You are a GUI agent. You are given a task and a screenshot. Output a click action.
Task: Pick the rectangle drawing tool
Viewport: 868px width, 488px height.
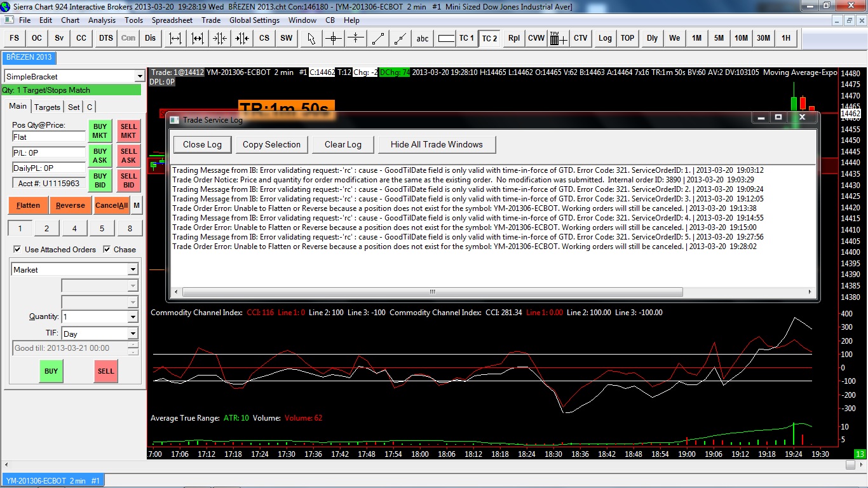pyautogui.click(x=446, y=38)
